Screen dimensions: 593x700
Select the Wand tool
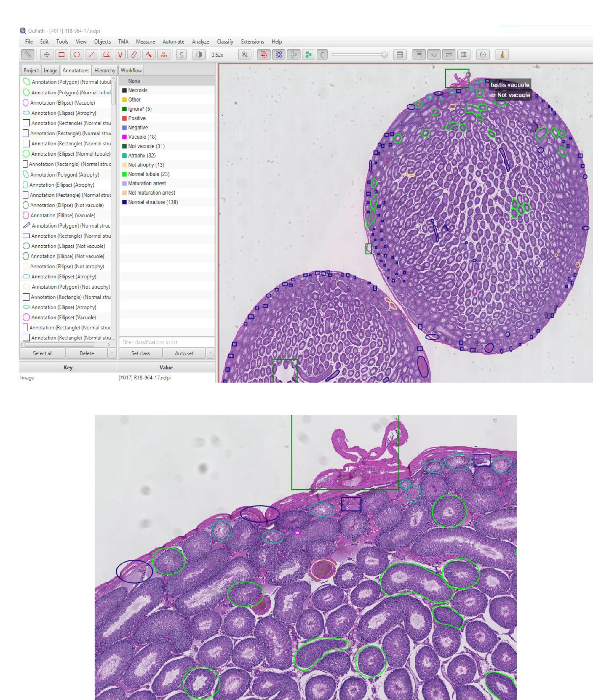(x=148, y=55)
